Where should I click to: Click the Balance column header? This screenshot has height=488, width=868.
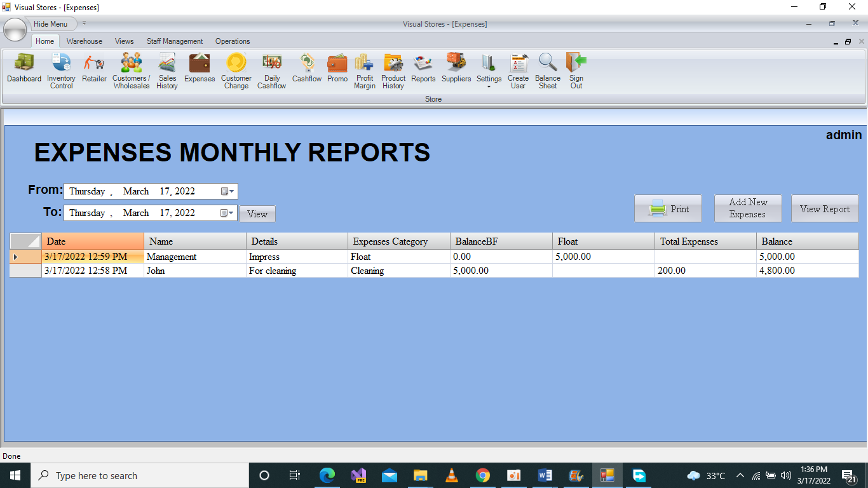pos(808,241)
